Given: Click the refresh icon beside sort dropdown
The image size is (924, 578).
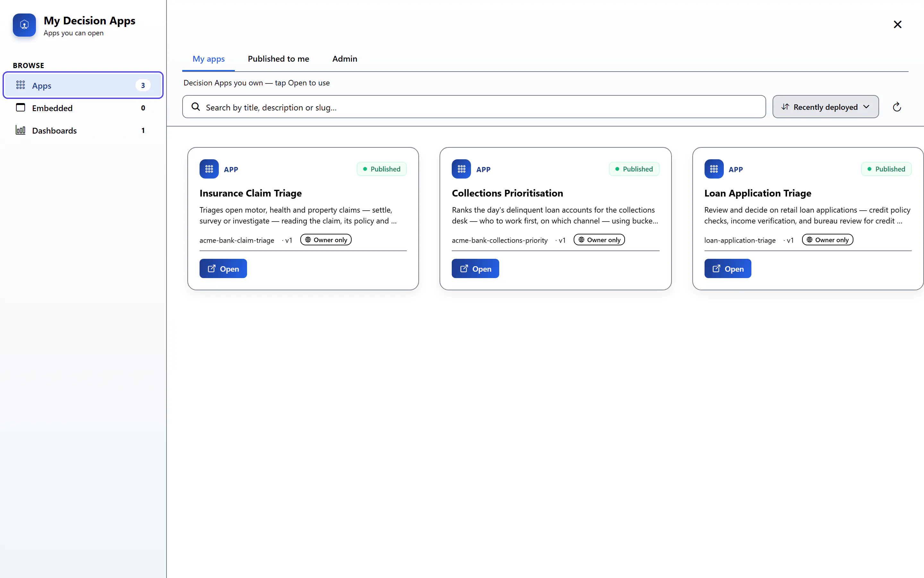Looking at the screenshot, I should (897, 107).
